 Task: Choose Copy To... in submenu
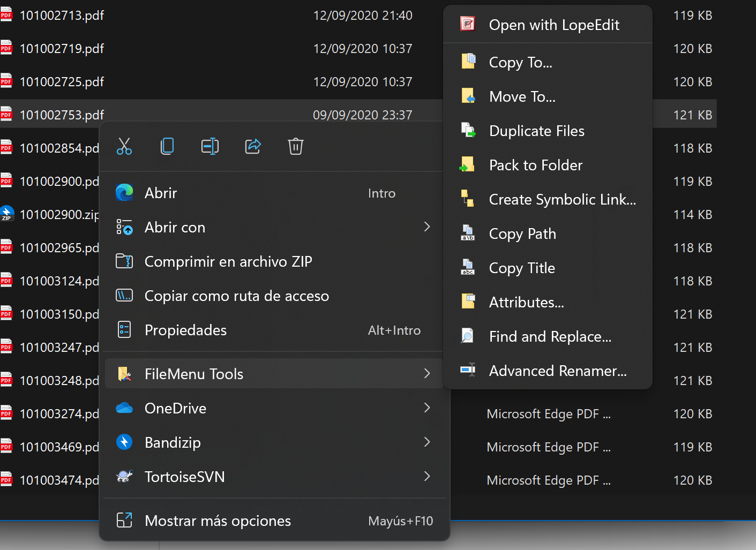coord(548,62)
